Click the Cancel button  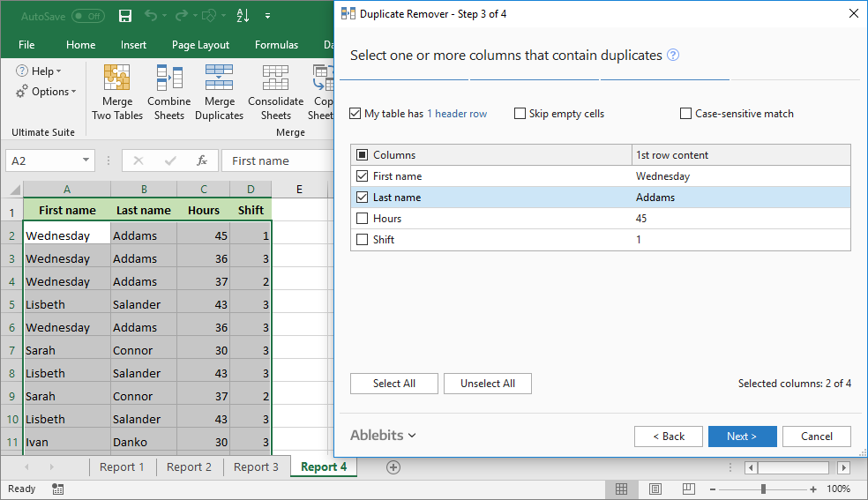tap(817, 437)
